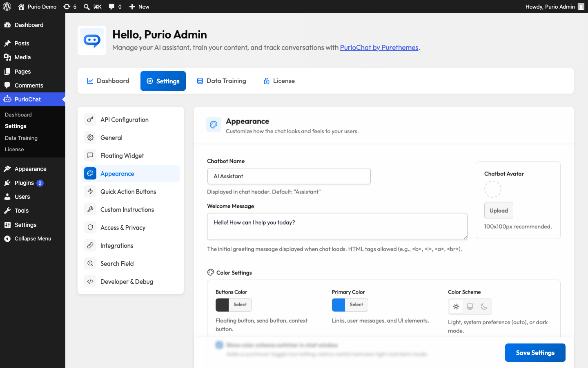Click the Color Settings heading text
Screen dimensions: 588x368
pos(234,273)
